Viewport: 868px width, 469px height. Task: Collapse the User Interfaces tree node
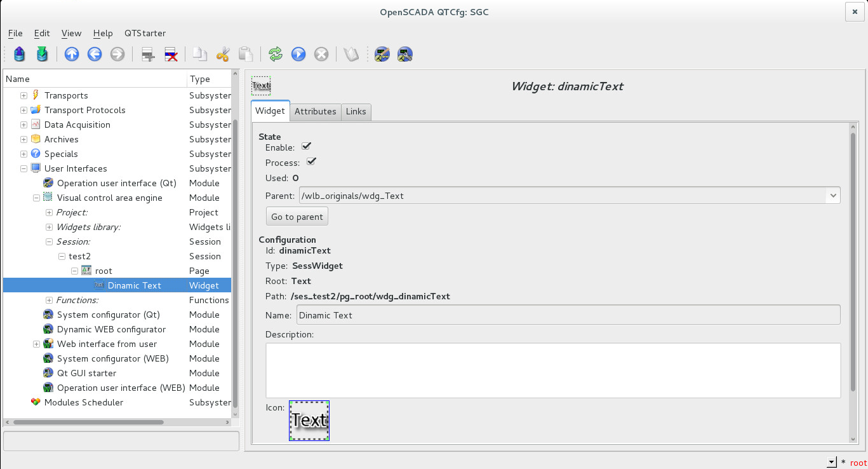click(23, 168)
